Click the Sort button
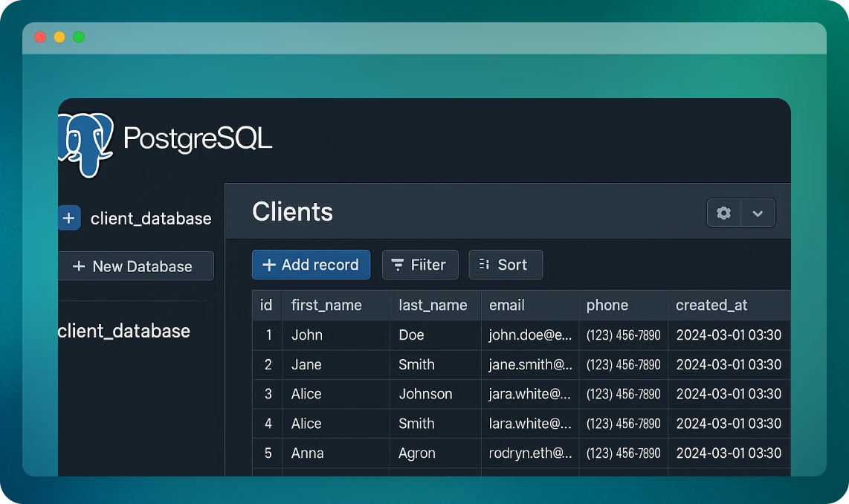The image size is (849, 504). pos(505,265)
